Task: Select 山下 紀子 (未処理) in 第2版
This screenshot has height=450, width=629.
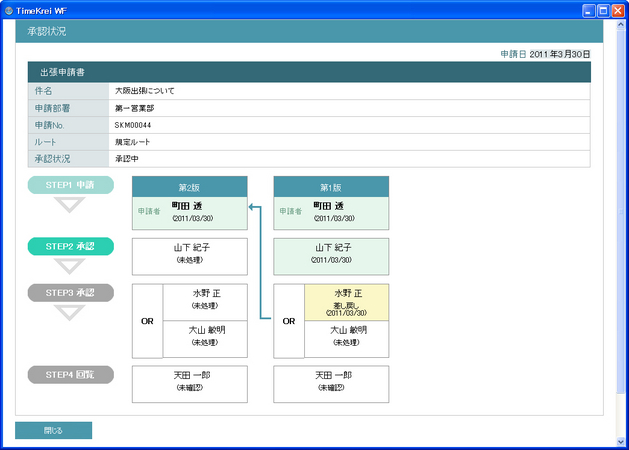Action: coord(189,255)
